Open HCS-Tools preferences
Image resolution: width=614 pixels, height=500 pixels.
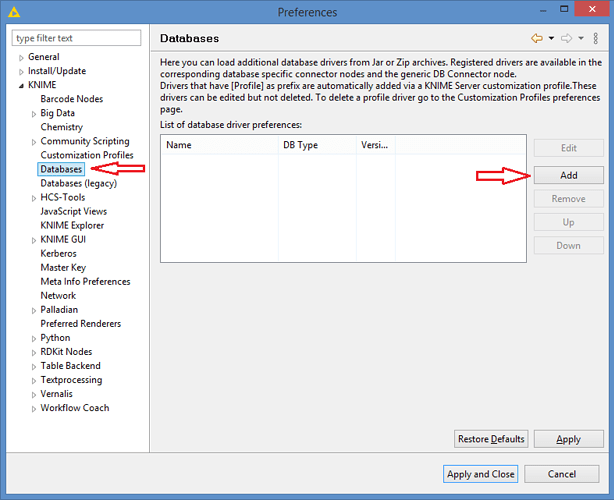(63, 197)
